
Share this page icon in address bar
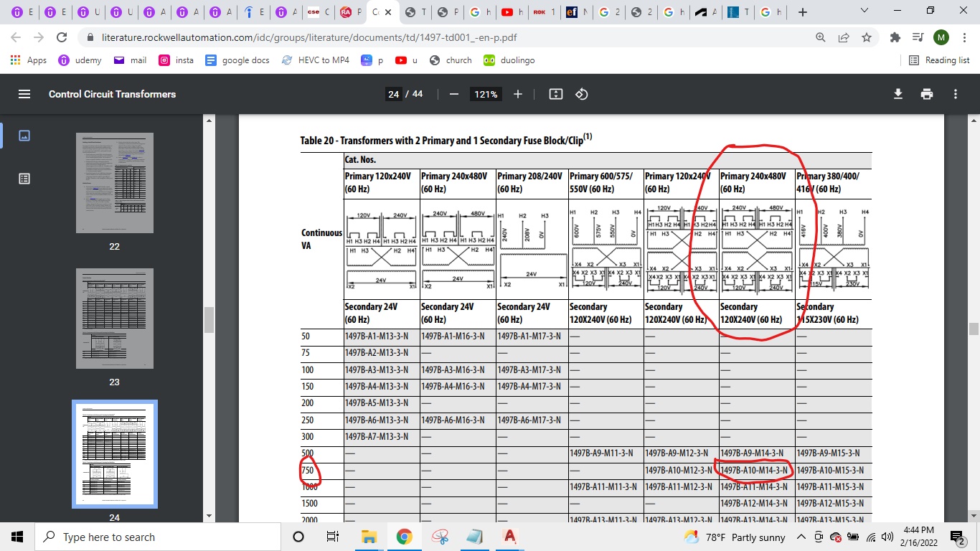(x=844, y=37)
